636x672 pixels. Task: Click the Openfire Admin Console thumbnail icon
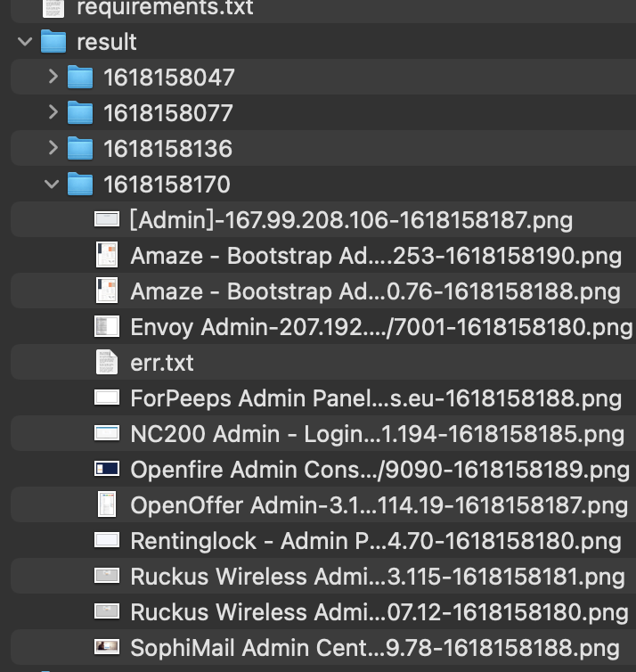pos(107,470)
